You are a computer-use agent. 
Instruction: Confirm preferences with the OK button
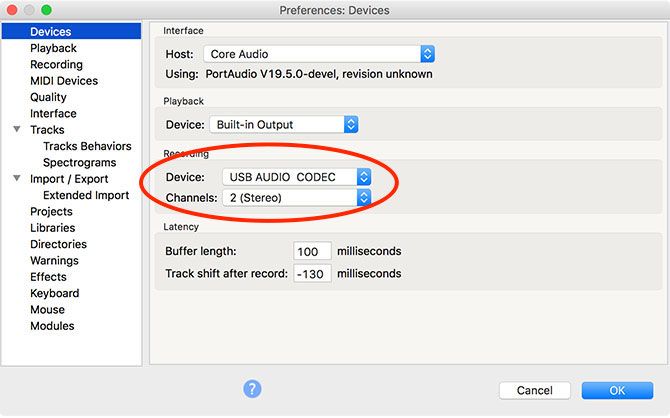pos(617,391)
